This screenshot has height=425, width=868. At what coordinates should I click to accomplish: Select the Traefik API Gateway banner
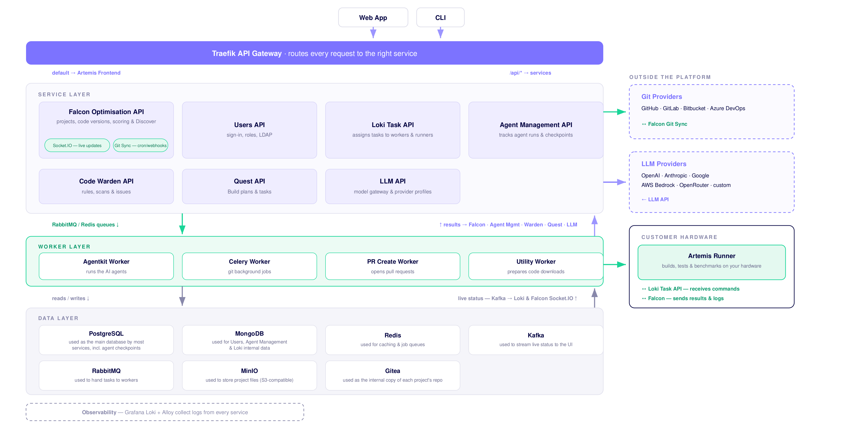314,53
